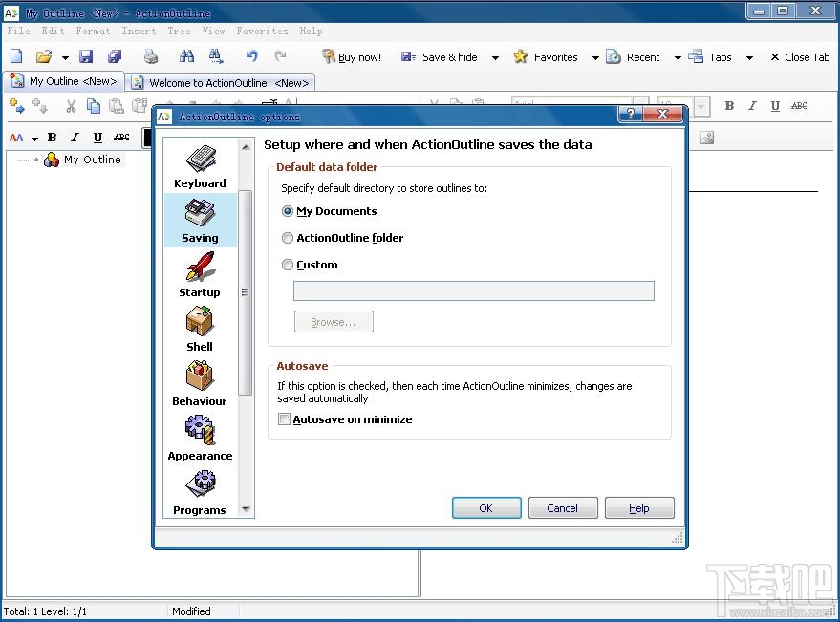Select the My Documents radio button
This screenshot has width=840, height=622.
(x=288, y=211)
